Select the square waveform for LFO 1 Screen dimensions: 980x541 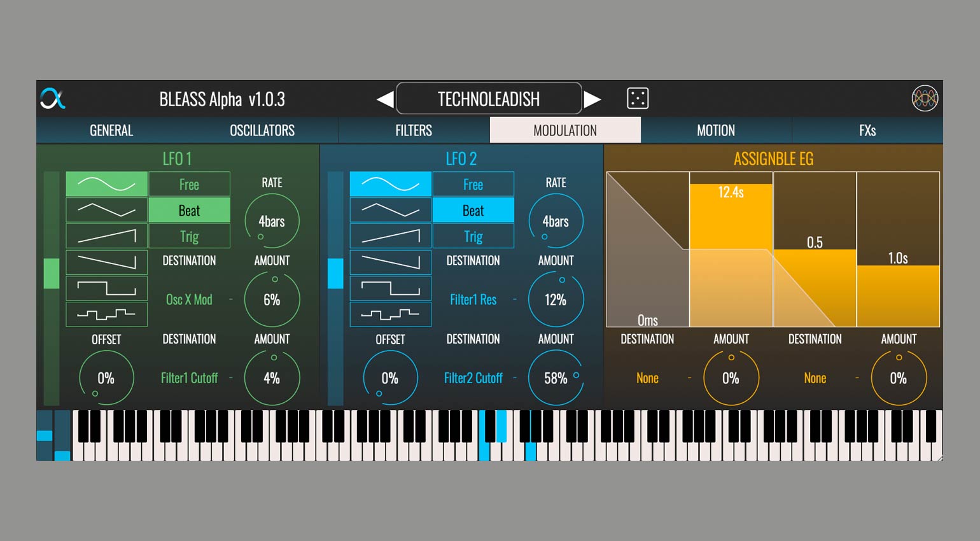pos(107,288)
